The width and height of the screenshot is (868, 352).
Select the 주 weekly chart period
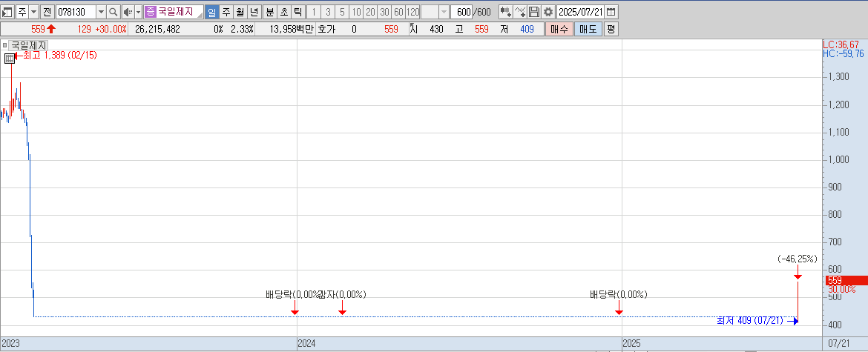click(x=226, y=12)
